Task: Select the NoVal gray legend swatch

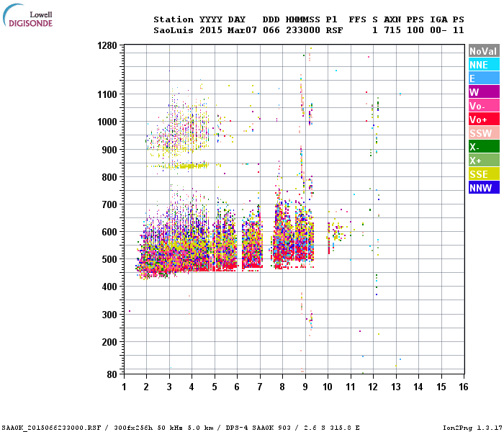Action: click(x=484, y=51)
